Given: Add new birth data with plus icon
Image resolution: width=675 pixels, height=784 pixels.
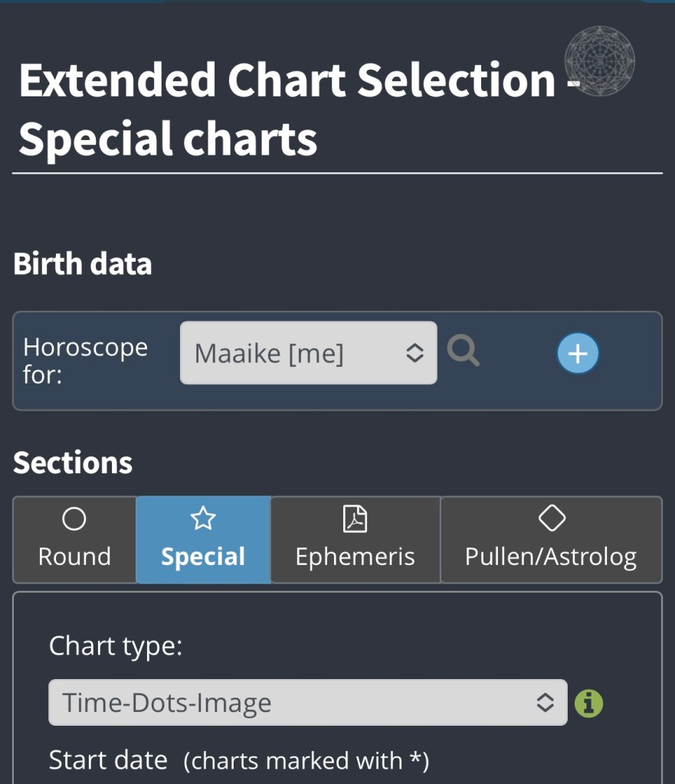Looking at the screenshot, I should (x=578, y=354).
